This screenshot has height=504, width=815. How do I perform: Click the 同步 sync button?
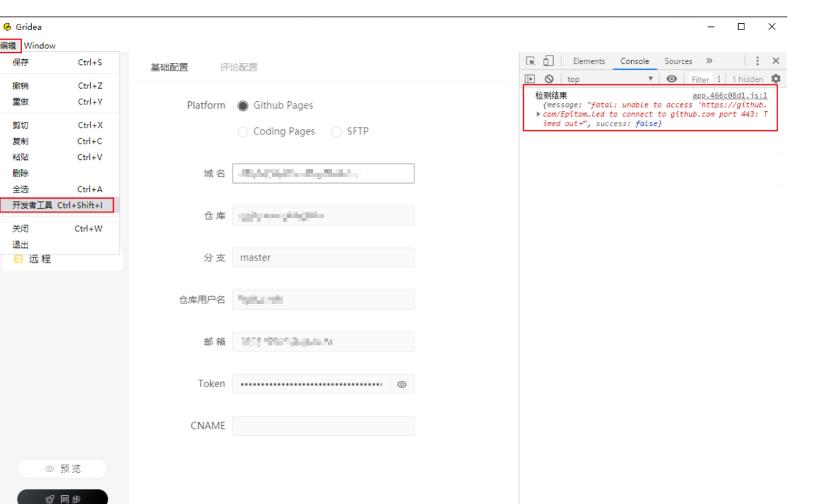pos(62,497)
